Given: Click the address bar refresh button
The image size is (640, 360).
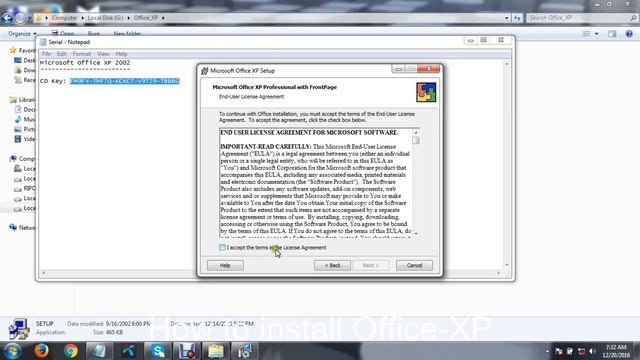Looking at the screenshot, I should [517, 18].
